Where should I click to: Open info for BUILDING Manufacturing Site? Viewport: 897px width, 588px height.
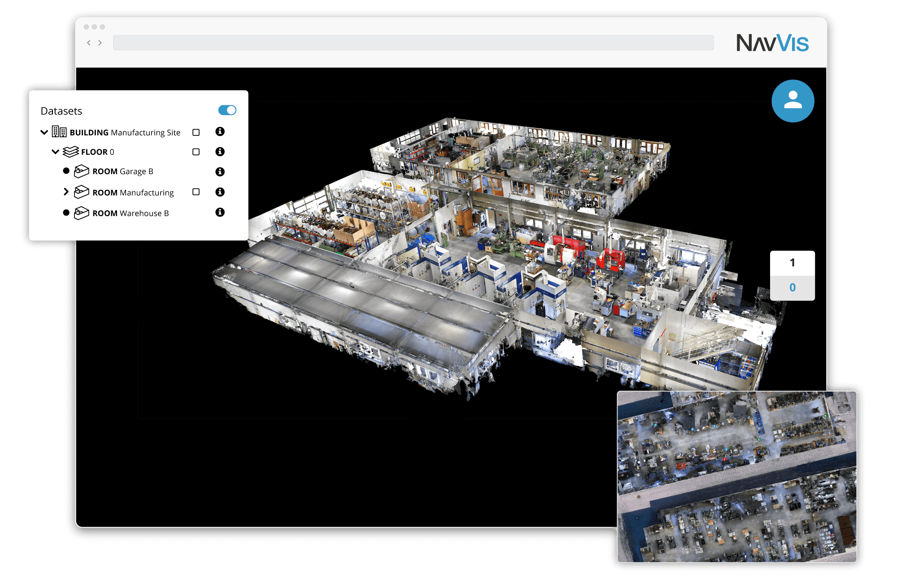pos(220,131)
